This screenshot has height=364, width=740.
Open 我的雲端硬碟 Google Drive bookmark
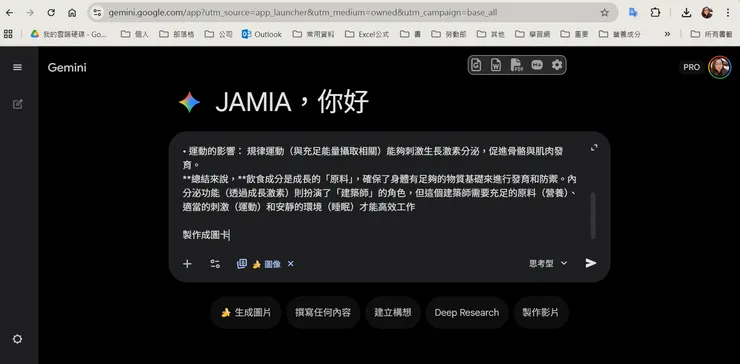(68, 34)
